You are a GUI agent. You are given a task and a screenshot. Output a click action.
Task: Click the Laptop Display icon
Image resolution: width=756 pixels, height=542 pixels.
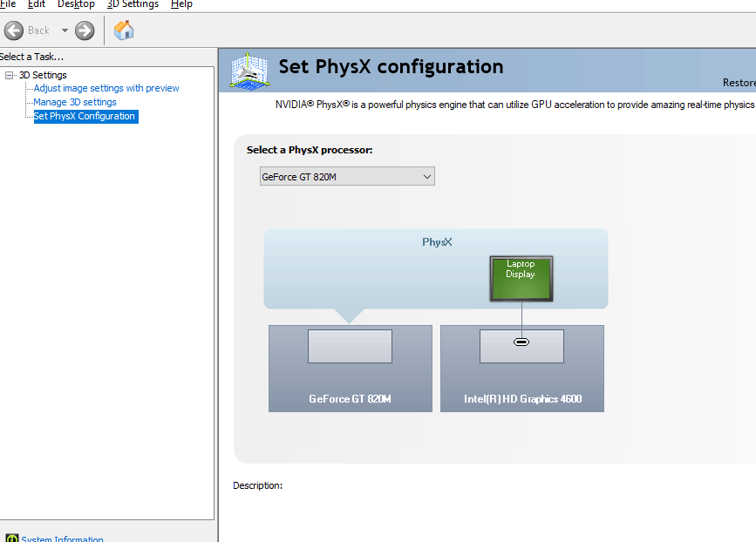[x=521, y=279]
